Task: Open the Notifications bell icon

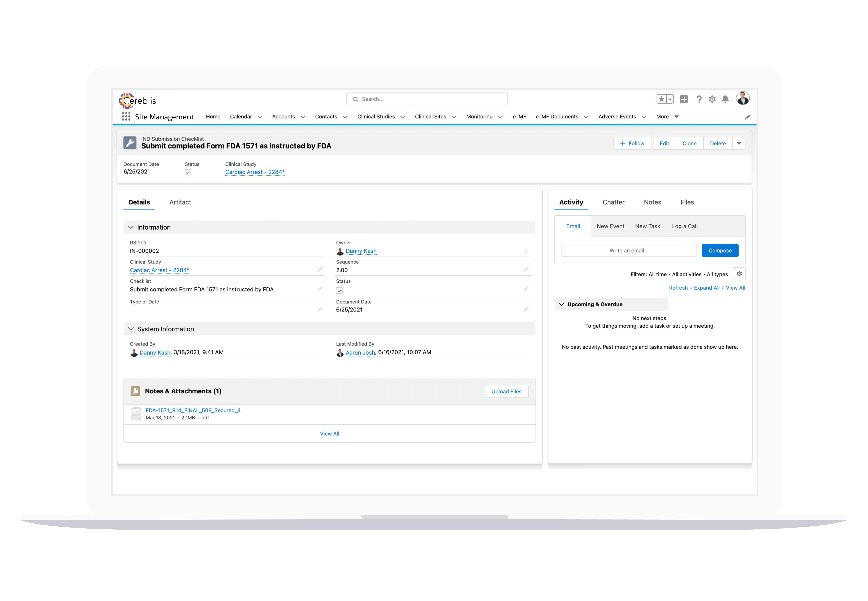Action: click(725, 99)
